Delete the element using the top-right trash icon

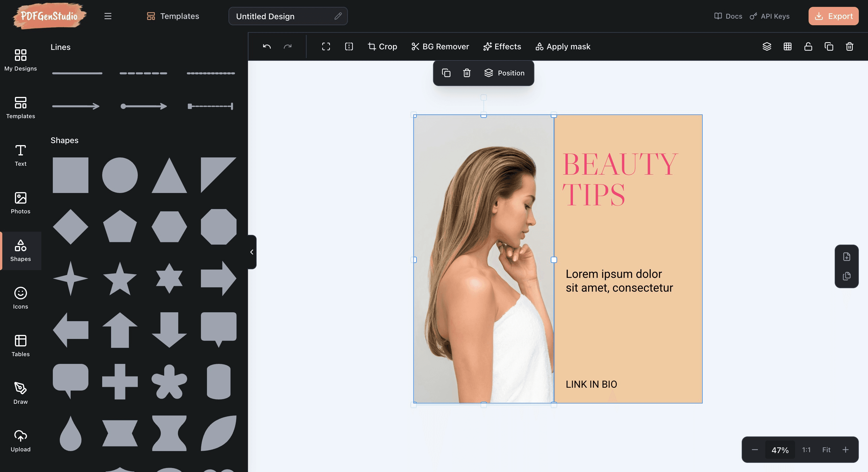click(x=849, y=47)
